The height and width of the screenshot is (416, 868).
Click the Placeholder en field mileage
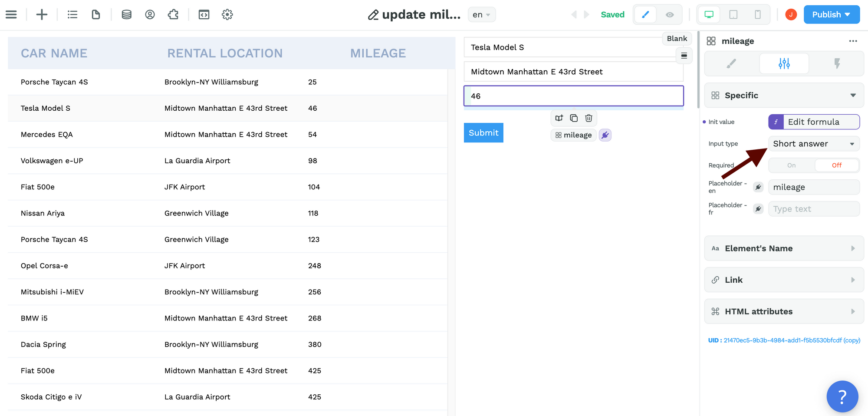pyautogui.click(x=814, y=187)
